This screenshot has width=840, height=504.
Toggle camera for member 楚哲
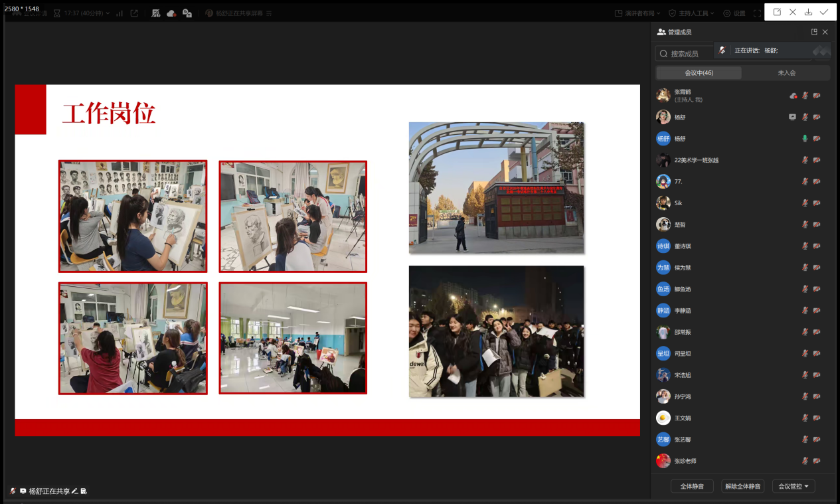pos(817,224)
